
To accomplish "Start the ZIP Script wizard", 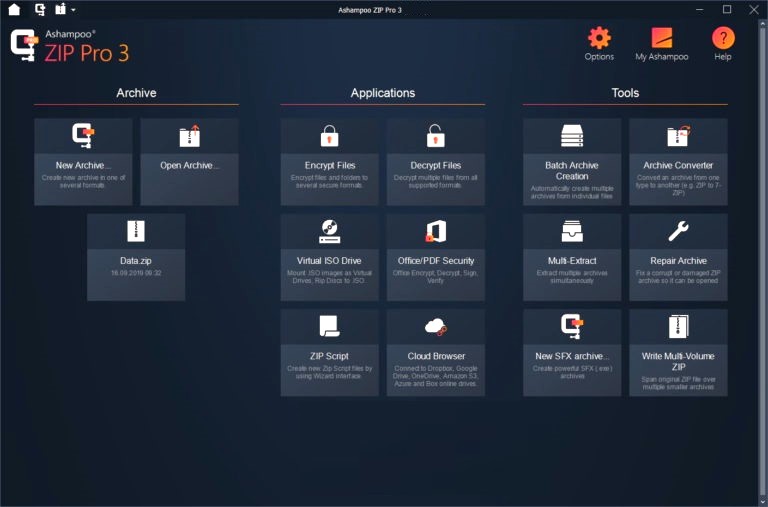I will coord(330,353).
